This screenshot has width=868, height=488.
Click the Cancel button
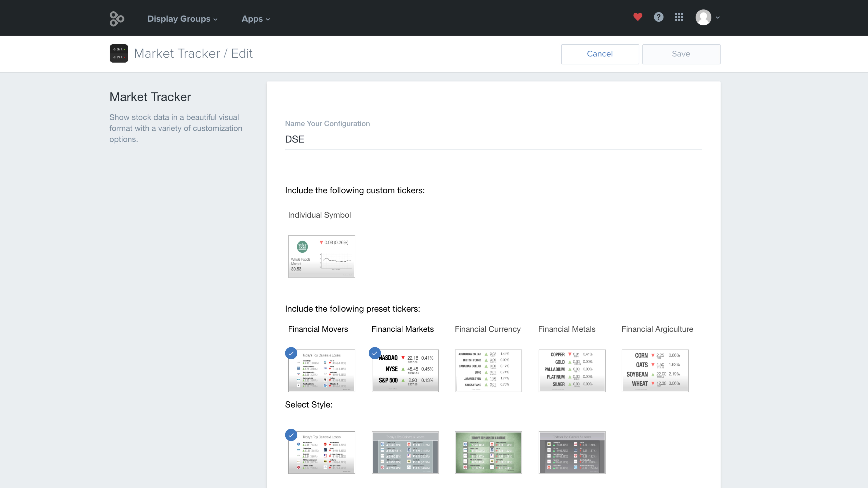[600, 54]
